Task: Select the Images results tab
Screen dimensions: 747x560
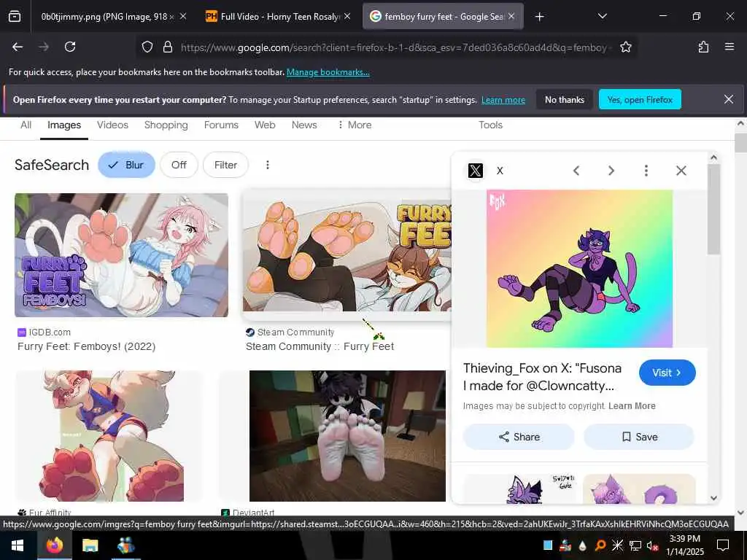Action: point(64,125)
